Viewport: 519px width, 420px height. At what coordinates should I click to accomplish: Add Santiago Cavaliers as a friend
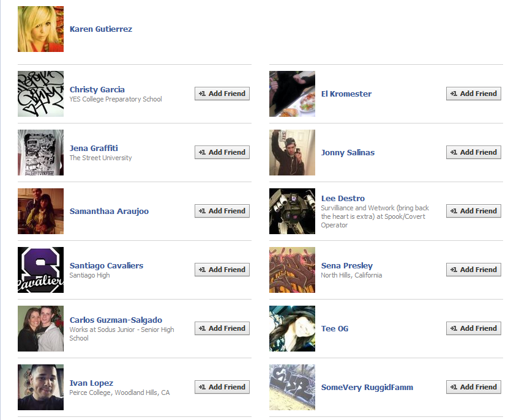point(222,270)
